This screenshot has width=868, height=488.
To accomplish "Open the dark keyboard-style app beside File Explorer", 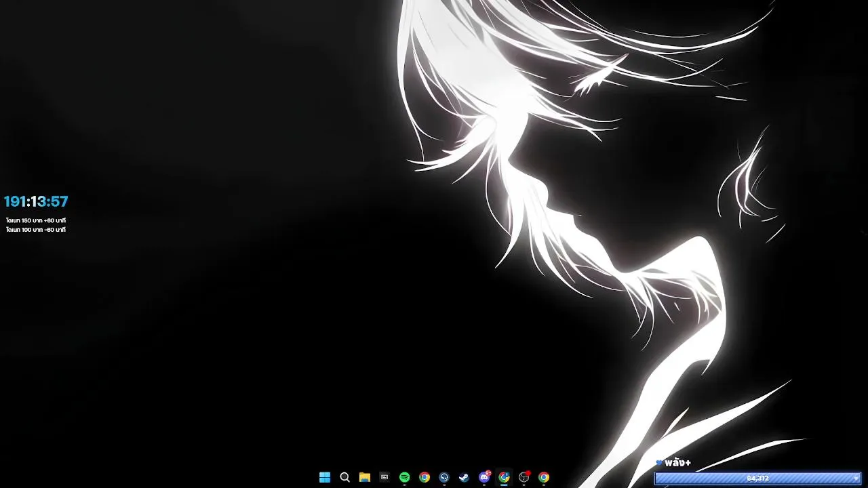I will 384,477.
